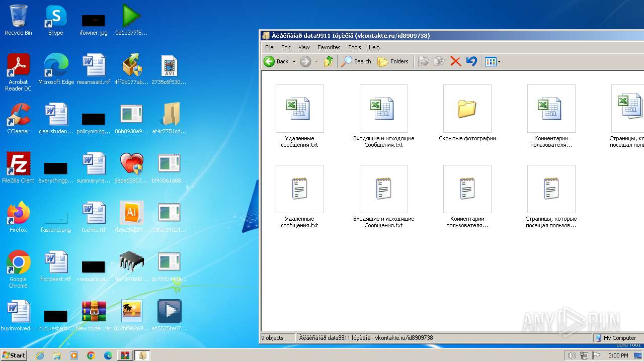644x362 pixels.
Task: Select buyinvolved Word document on desktop
Action: (x=18, y=316)
